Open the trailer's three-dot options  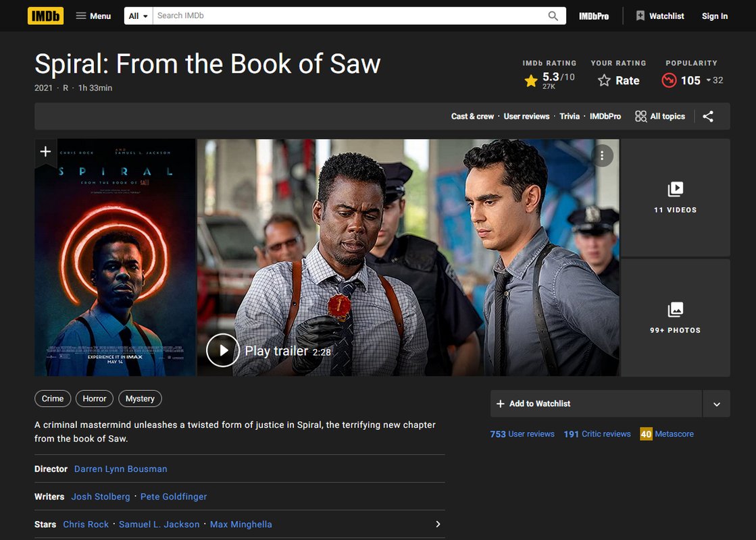pos(602,156)
